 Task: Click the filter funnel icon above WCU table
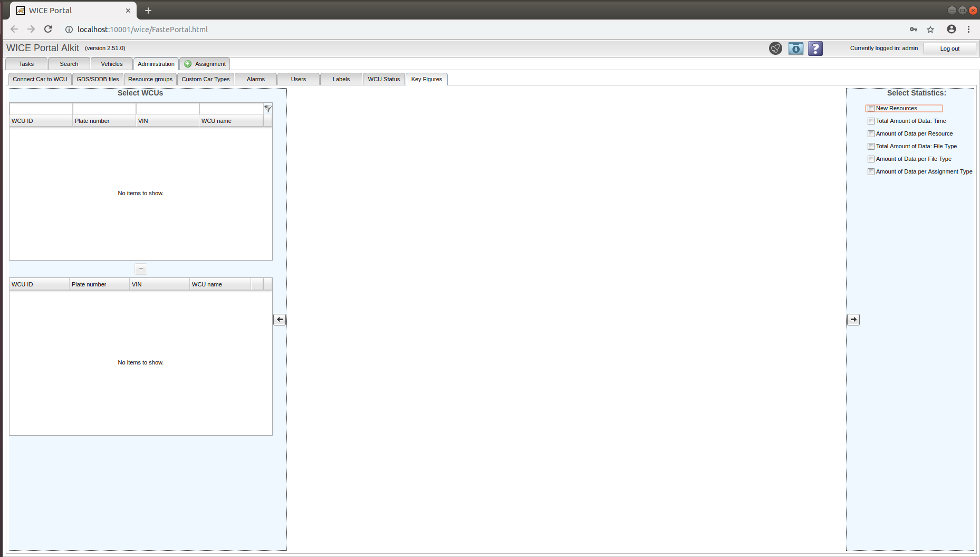click(x=268, y=109)
